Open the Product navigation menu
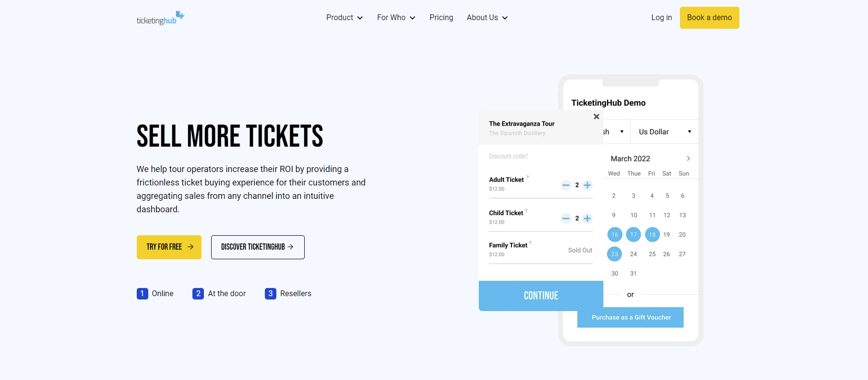 coord(344,17)
